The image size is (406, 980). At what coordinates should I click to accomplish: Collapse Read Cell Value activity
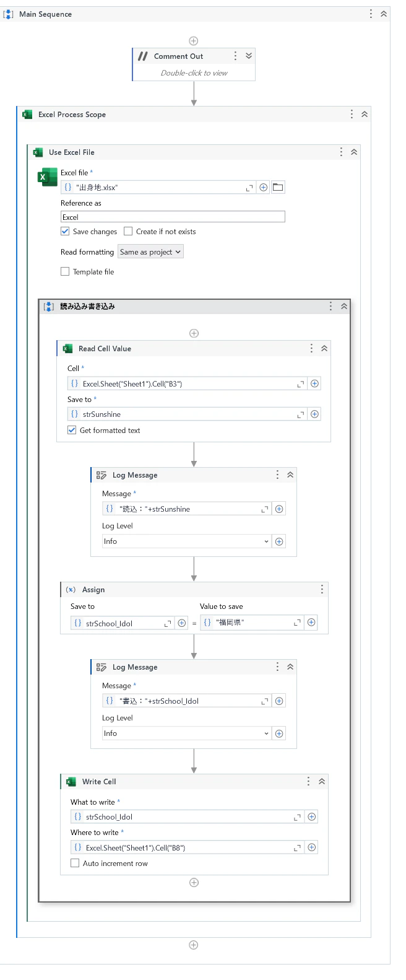[x=324, y=348]
